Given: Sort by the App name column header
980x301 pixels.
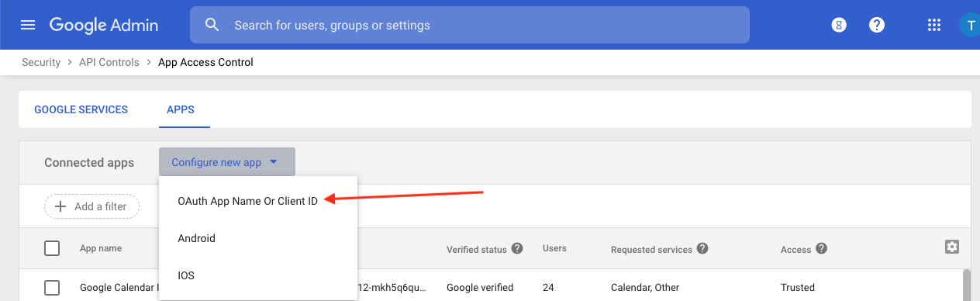Looking at the screenshot, I should pyautogui.click(x=101, y=249).
